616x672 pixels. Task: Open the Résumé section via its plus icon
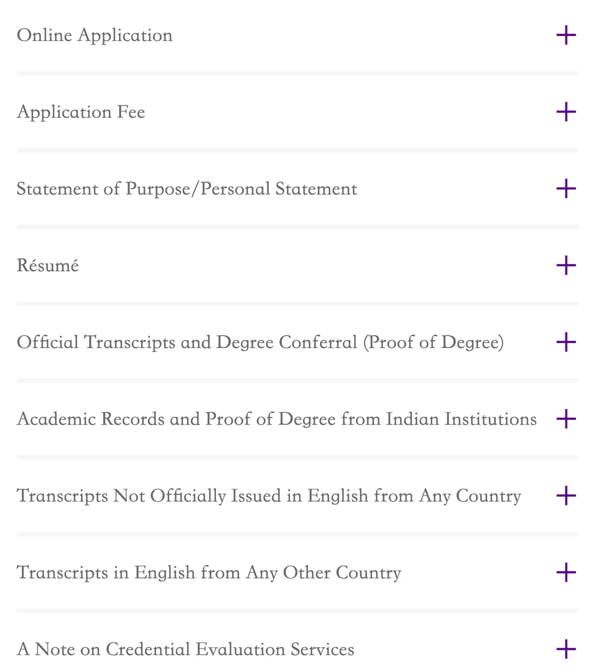566,265
